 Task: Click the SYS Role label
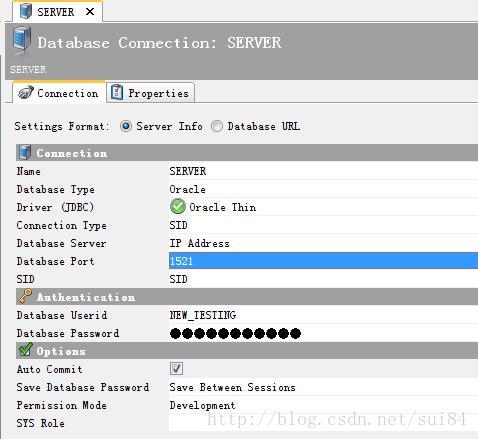[x=41, y=423]
